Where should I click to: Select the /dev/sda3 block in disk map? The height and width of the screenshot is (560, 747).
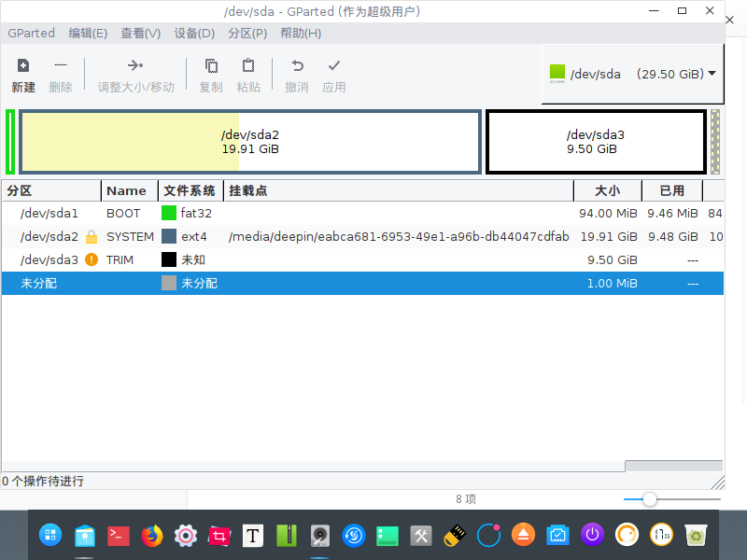596,142
